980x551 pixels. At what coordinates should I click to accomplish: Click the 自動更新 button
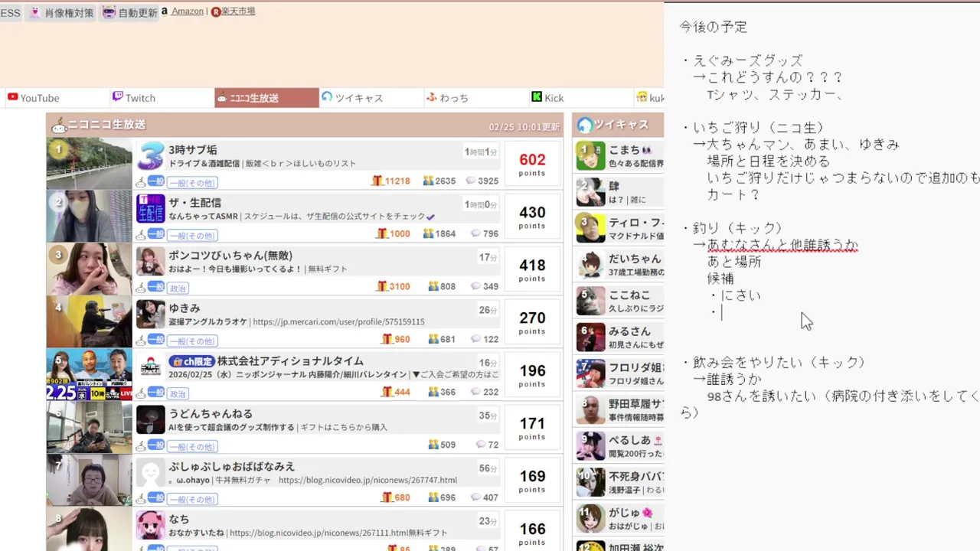130,12
